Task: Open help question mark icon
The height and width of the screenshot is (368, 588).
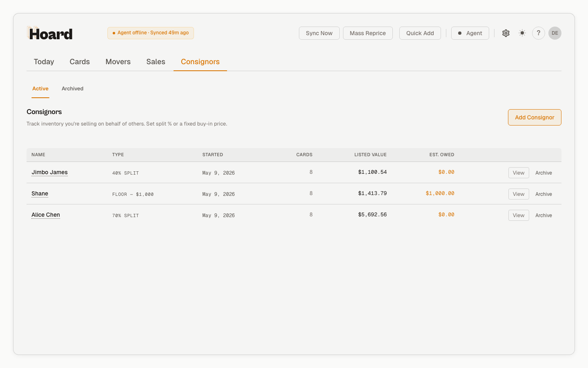Action: [x=539, y=33]
